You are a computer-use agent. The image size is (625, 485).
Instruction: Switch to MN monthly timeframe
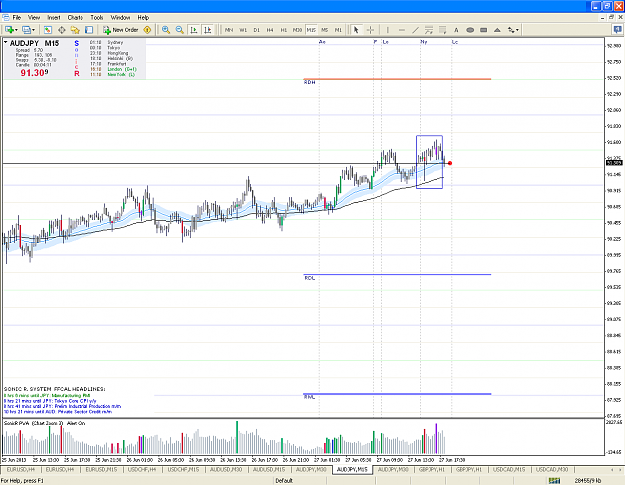pyautogui.click(x=229, y=30)
